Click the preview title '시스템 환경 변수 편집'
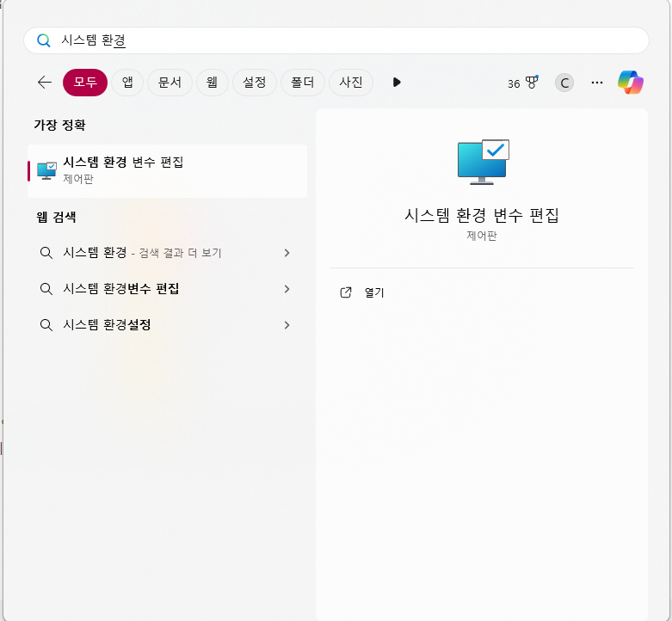Image resolution: width=672 pixels, height=621 pixels. pyautogui.click(x=482, y=215)
